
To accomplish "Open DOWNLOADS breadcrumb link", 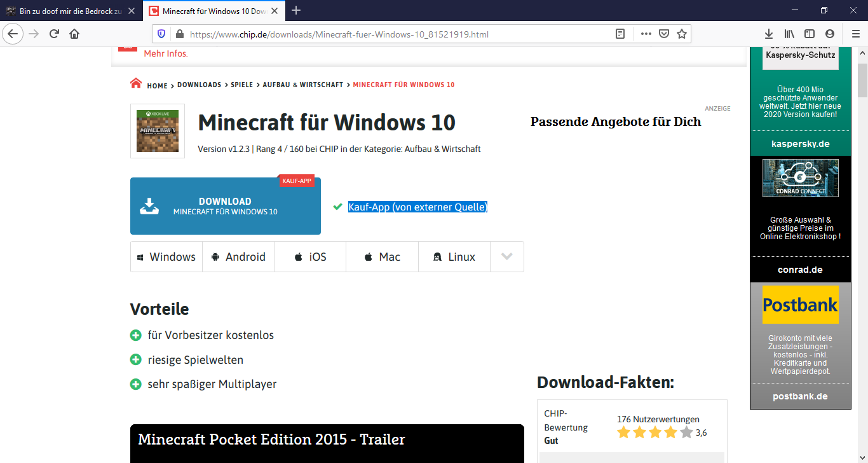I will pyautogui.click(x=199, y=85).
